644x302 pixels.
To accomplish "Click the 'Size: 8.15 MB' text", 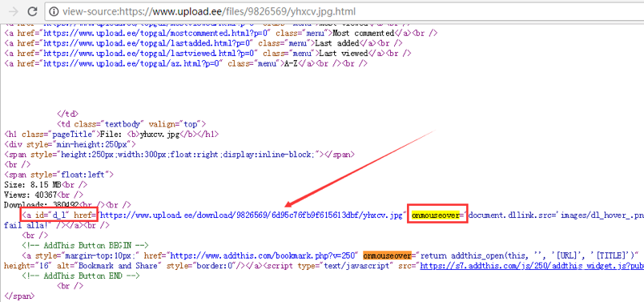I will point(33,185).
